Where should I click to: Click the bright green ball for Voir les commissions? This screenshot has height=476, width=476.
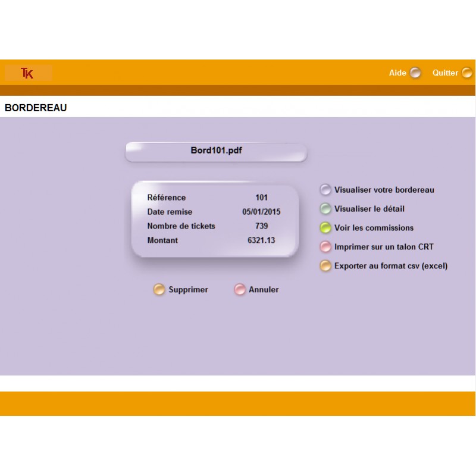(325, 228)
